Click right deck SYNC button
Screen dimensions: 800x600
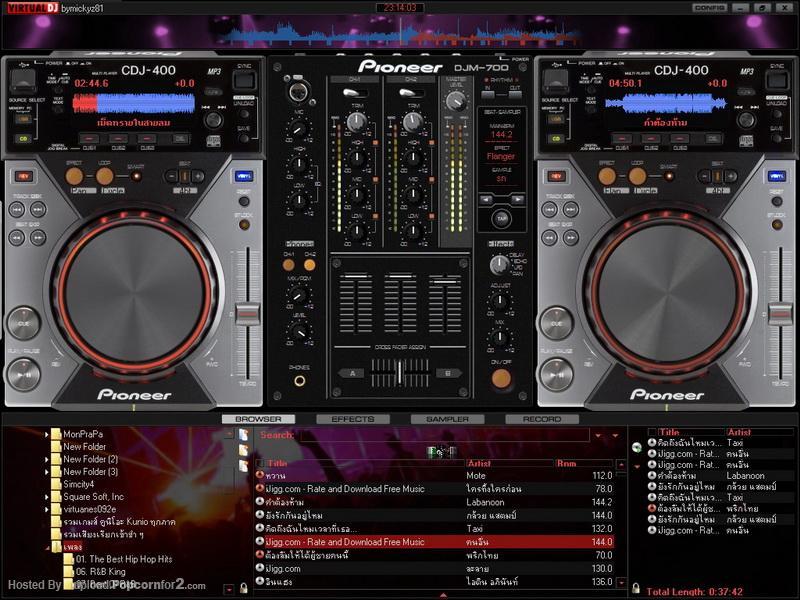tap(777, 80)
